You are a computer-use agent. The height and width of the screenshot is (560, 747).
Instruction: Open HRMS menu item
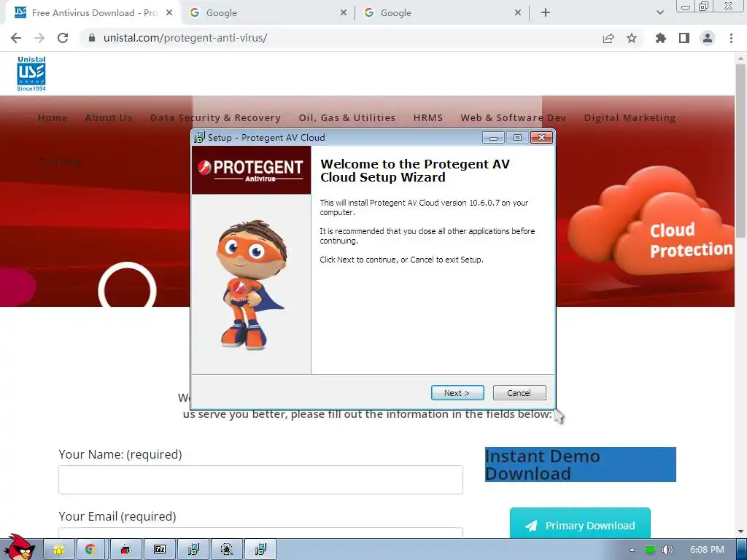coord(428,117)
